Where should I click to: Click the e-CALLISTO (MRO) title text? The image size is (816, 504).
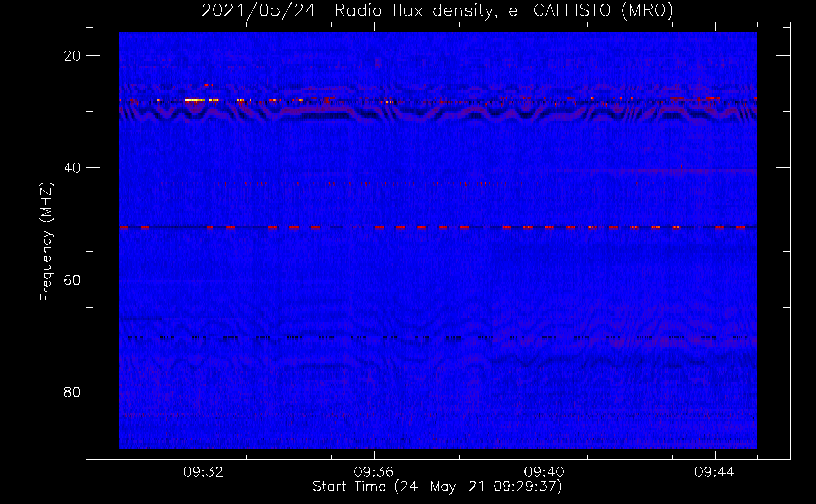591,11
